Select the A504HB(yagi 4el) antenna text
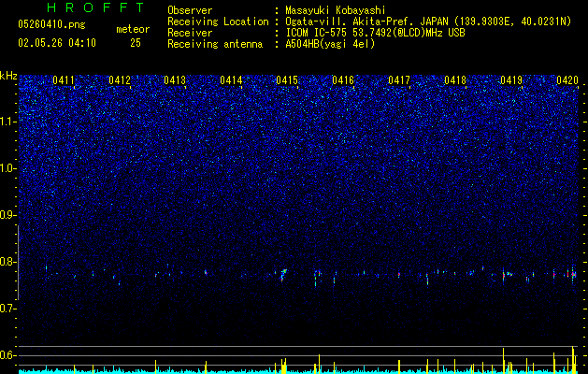Viewport: 588px width, 374px height. (x=330, y=44)
